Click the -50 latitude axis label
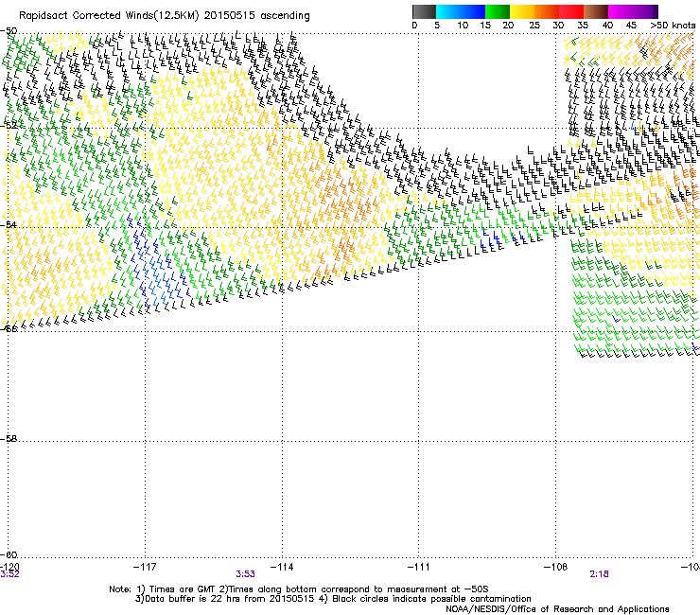Screen dimensions: 700x615 click(9, 31)
